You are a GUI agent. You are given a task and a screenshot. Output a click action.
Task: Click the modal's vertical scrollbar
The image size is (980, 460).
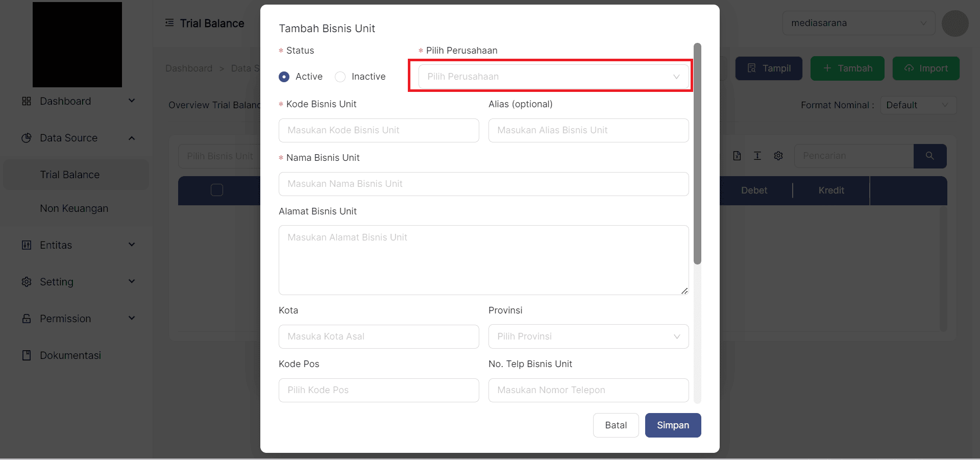(697, 153)
